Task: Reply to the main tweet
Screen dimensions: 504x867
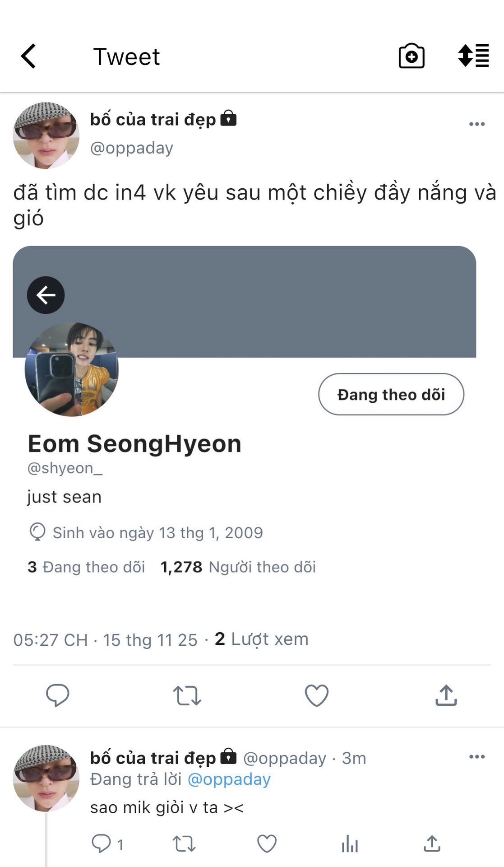Action: point(58,695)
